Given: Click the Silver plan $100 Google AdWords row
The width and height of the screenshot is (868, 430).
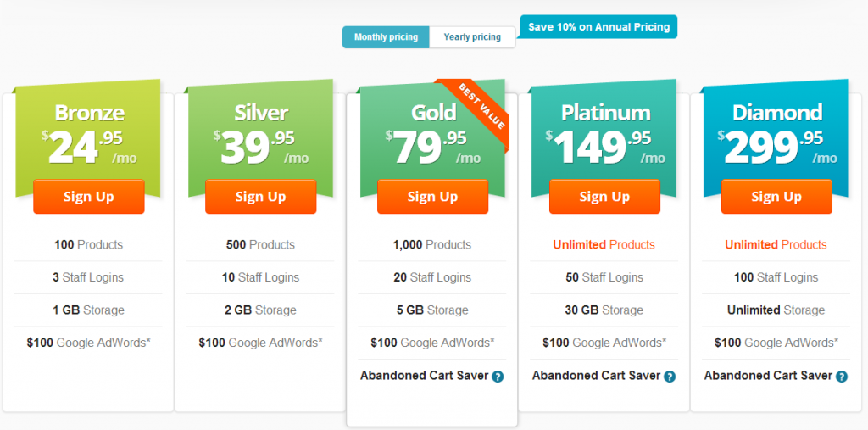Looking at the screenshot, I should pos(261,343).
